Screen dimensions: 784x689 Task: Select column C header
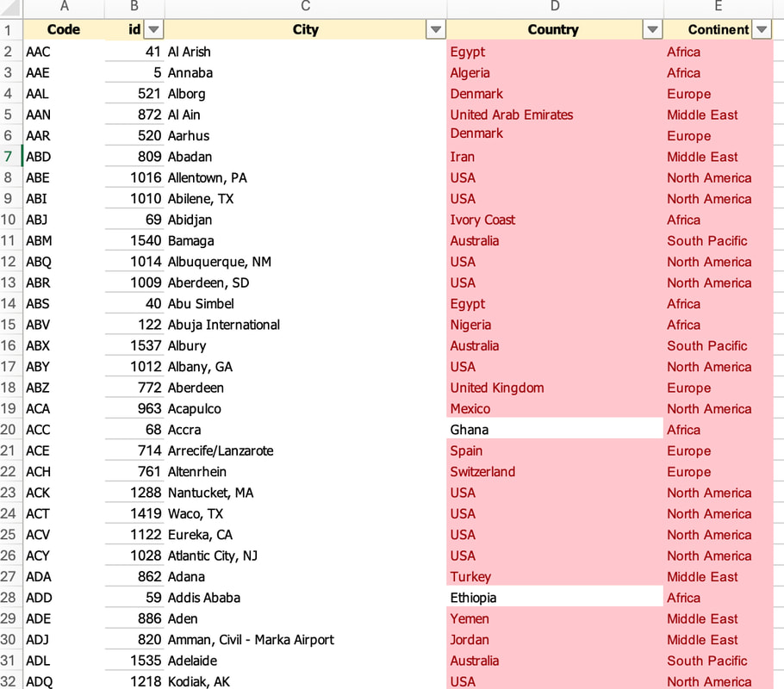point(306,7)
